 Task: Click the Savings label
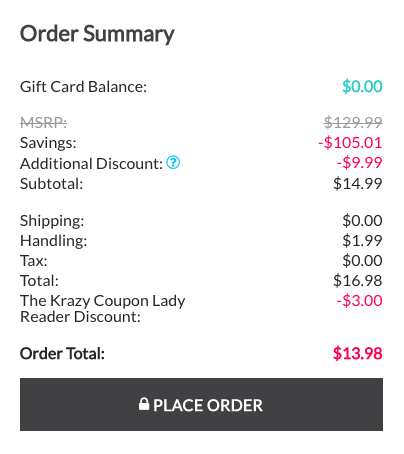click(48, 143)
